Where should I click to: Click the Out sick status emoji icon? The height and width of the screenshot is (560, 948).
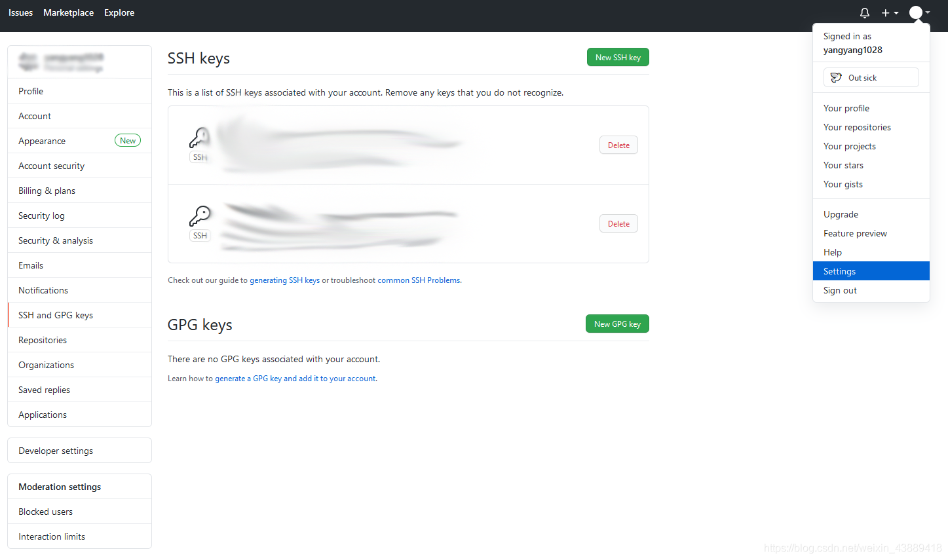pyautogui.click(x=836, y=77)
